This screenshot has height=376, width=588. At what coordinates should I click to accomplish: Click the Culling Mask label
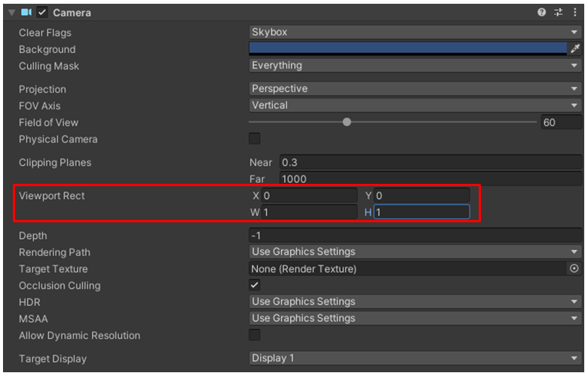pyautogui.click(x=49, y=66)
